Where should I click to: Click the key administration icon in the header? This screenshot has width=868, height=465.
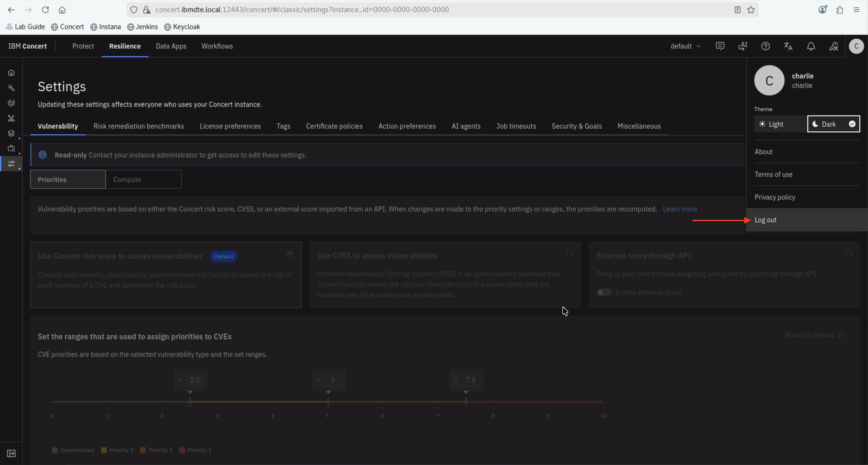(x=834, y=46)
